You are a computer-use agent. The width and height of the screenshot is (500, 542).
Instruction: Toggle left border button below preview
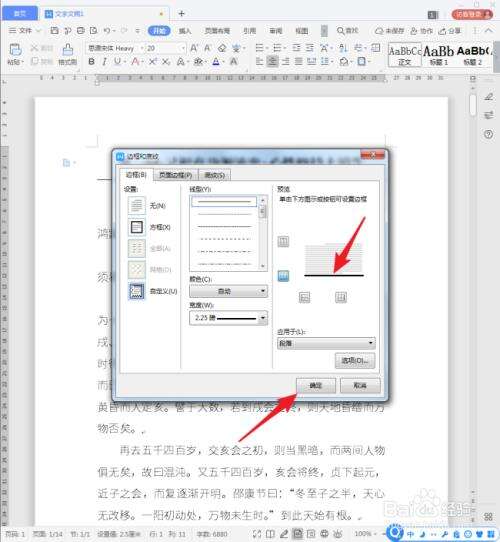304,297
